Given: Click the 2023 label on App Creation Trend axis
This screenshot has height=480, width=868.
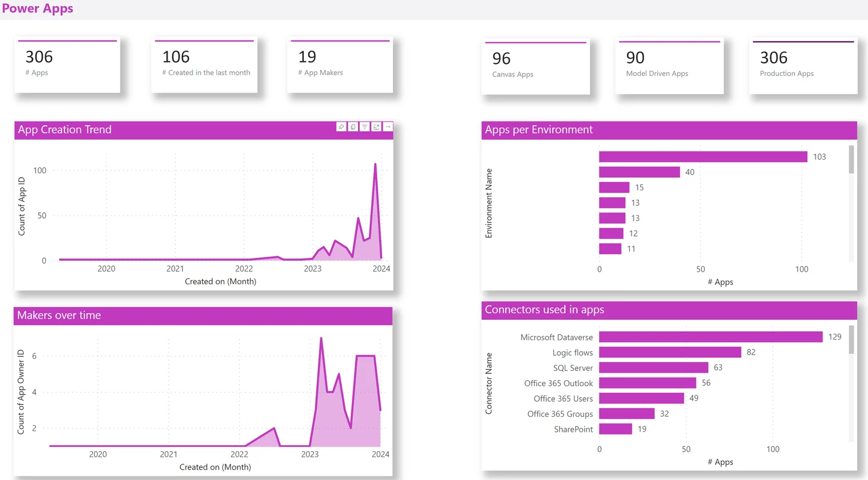Looking at the screenshot, I should tap(313, 269).
